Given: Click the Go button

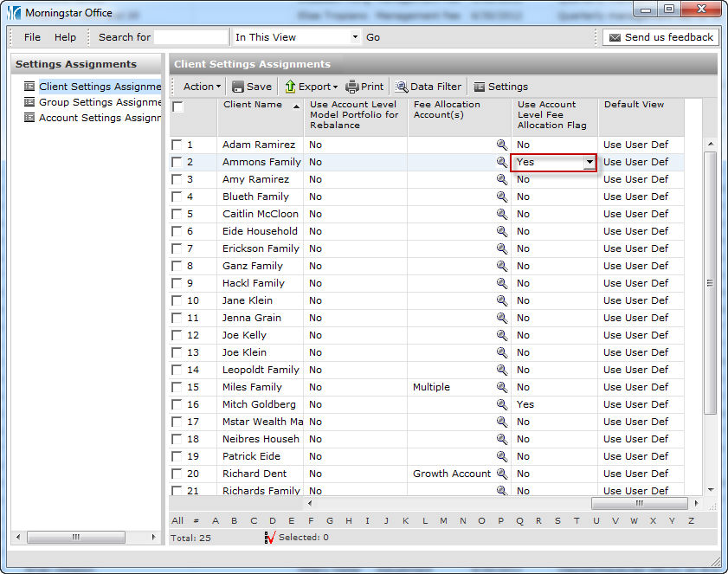Looking at the screenshot, I should click(x=373, y=37).
